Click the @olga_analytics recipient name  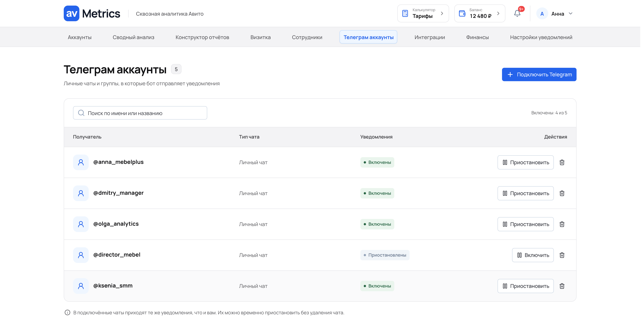click(x=116, y=224)
